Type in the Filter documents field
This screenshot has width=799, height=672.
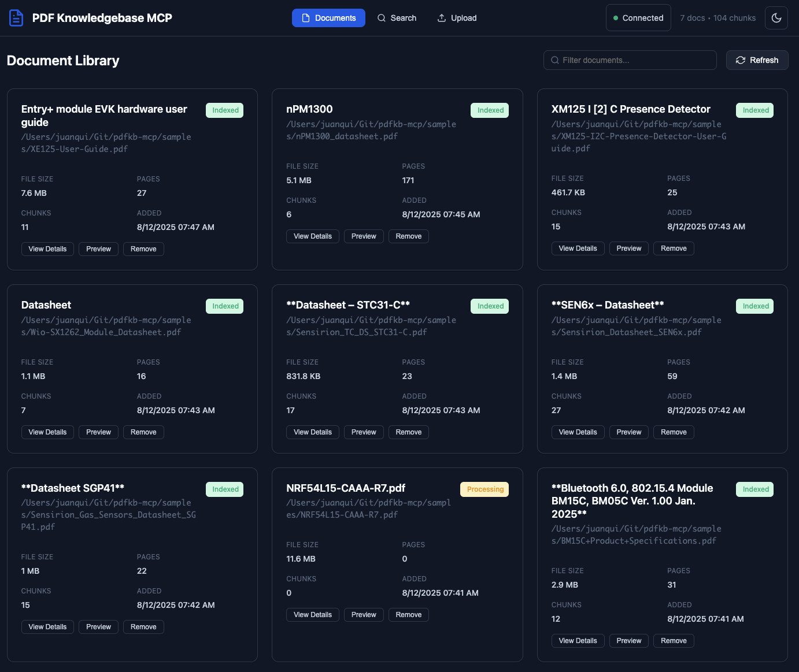636,60
